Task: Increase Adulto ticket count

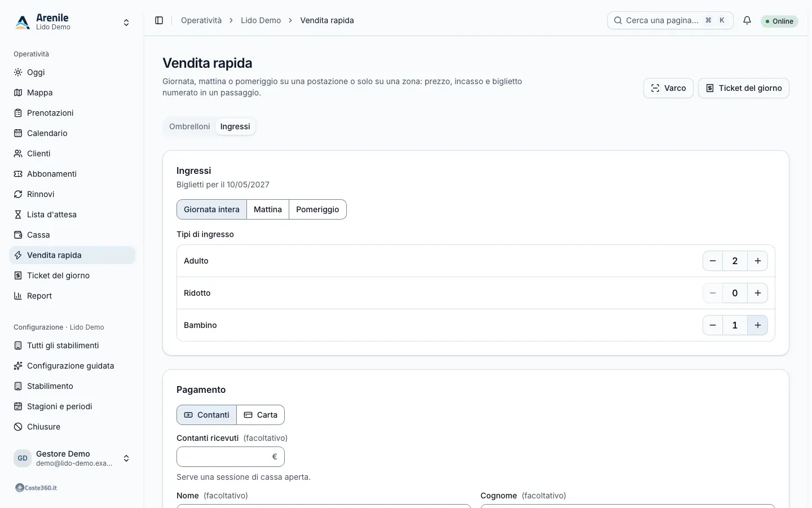Action: 758,261
